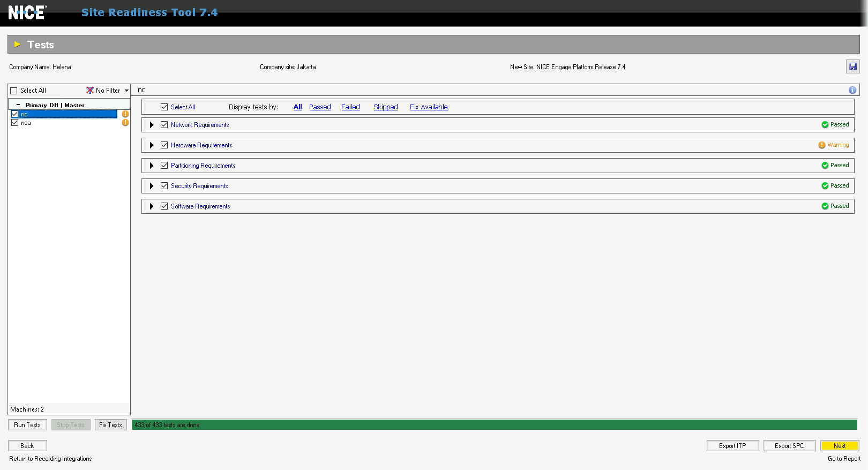The image size is (868, 470).
Task: Show only Failed tests
Action: (350, 107)
